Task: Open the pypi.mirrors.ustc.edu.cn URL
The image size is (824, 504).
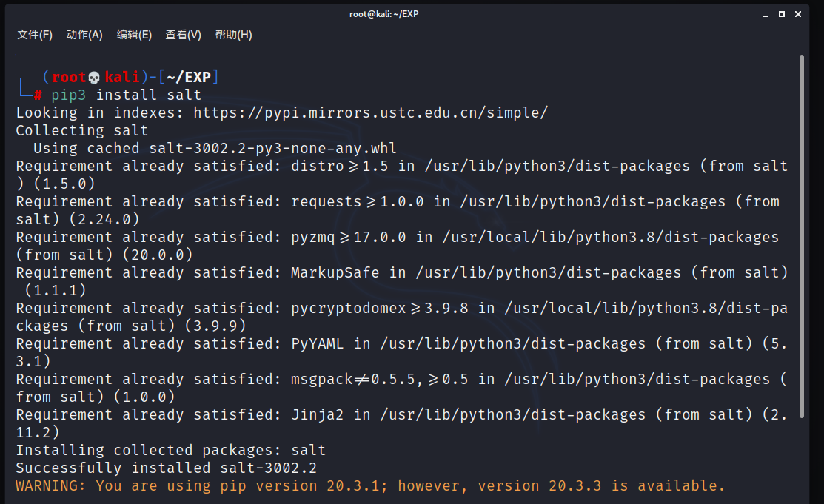Action: (x=370, y=113)
